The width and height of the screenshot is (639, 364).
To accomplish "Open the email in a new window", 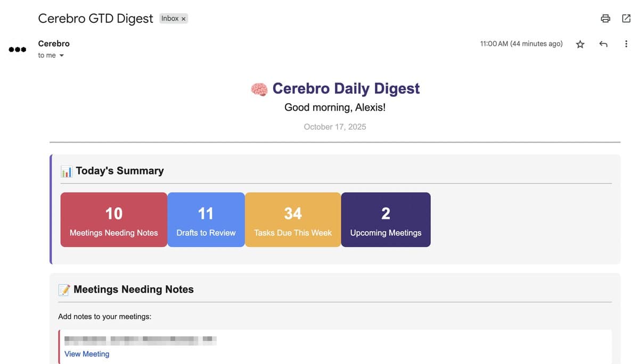I will [x=626, y=19].
